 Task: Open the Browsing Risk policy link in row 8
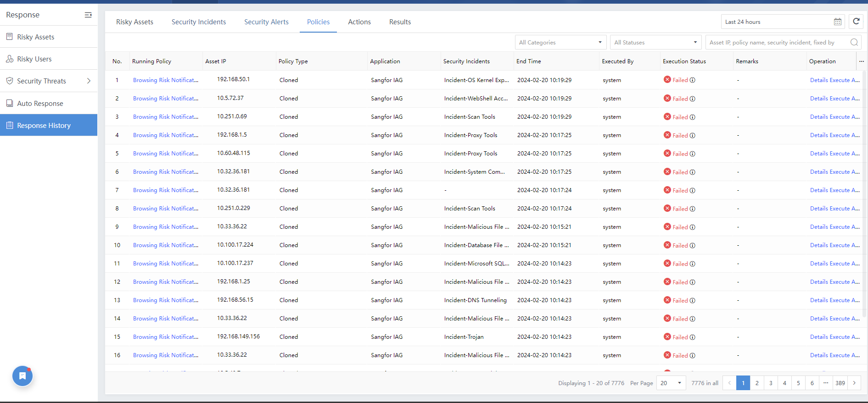click(x=165, y=209)
